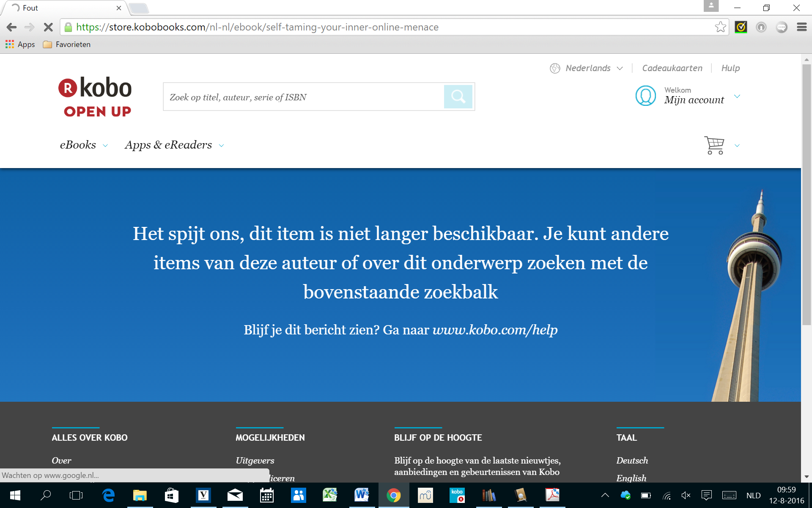
Task: Stop page loading with X button
Action: click(x=48, y=27)
